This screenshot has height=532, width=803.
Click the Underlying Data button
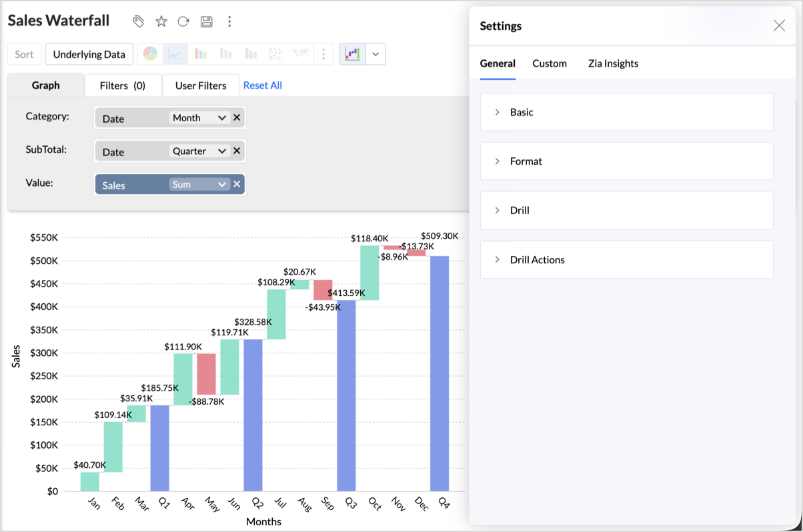[89, 55]
